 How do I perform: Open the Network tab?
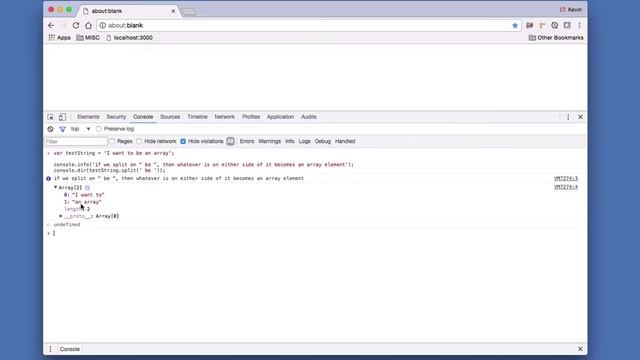point(224,117)
